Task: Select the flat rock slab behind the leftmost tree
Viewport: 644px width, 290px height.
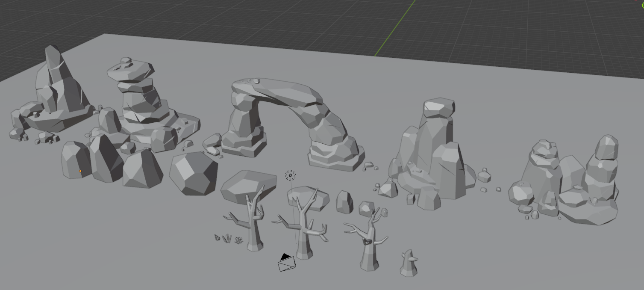Action: 248,186
